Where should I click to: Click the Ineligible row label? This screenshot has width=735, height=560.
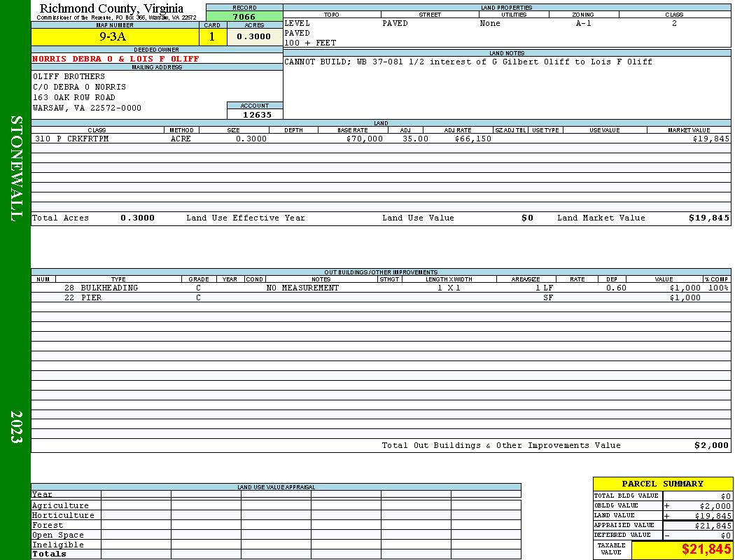tap(57, 545)
